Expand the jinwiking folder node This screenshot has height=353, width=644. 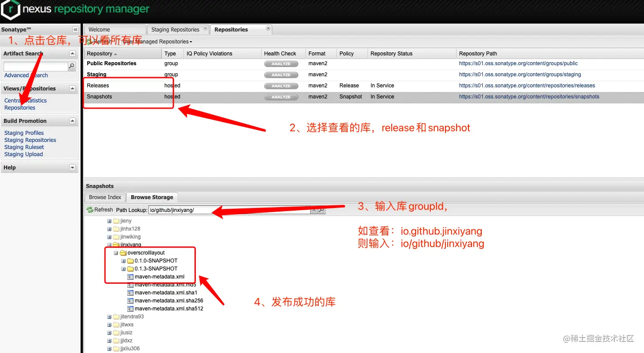click(109, 237)
